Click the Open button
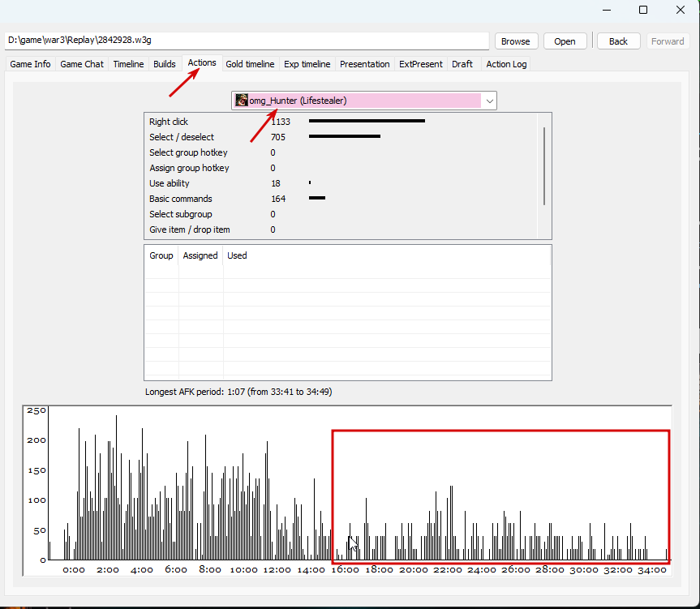This screenshot has width=700, height=609. (x=565, y=41)
